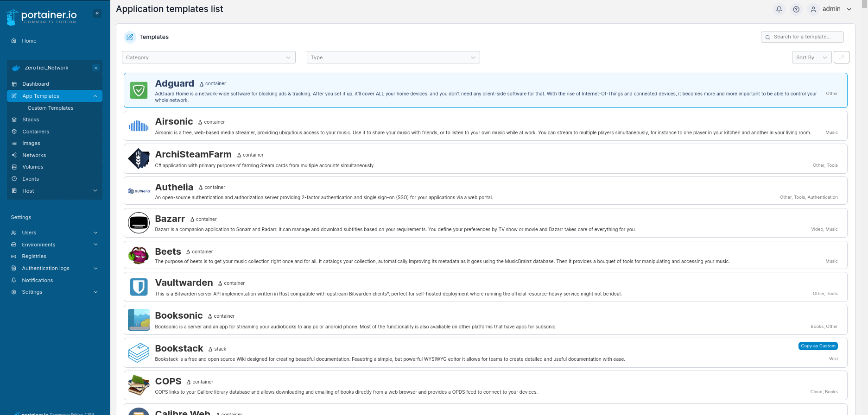This screenshot has height=415, width=868.
Task: Go to Home in the sidebar
Action: point(29,41)
